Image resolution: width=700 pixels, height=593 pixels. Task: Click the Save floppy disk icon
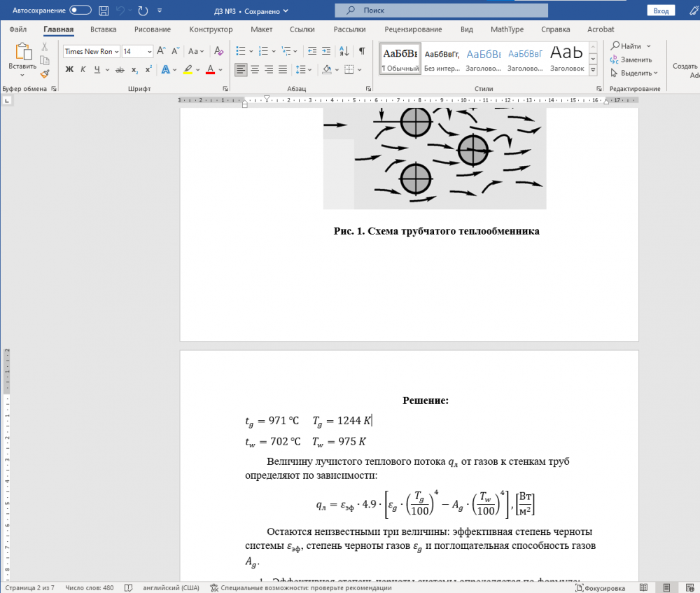pos(104,11)
